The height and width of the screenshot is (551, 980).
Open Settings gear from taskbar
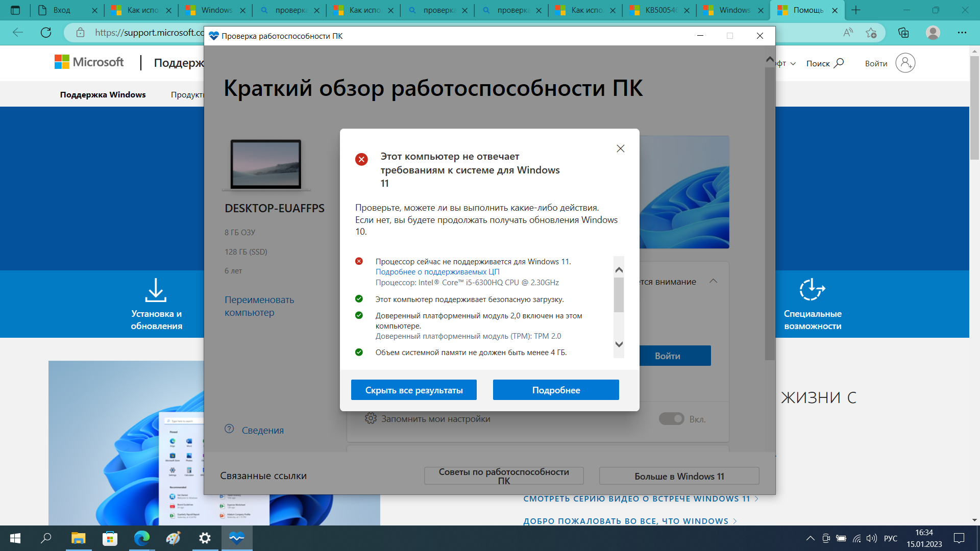coord(205,538)
